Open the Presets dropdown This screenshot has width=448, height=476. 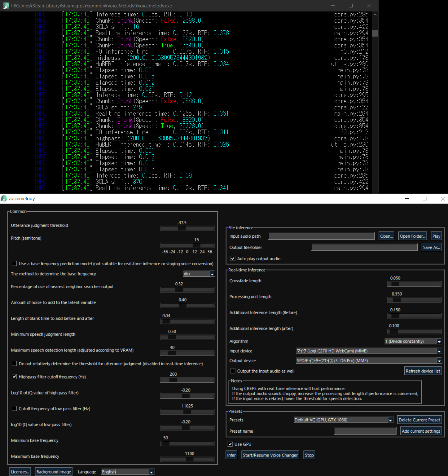point(390,420)
